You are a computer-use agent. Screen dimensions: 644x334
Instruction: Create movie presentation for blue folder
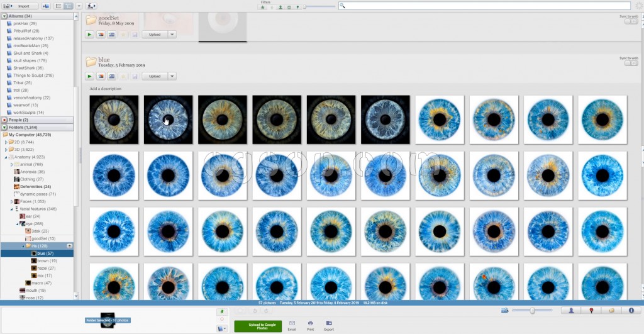[x=112, y=76]
